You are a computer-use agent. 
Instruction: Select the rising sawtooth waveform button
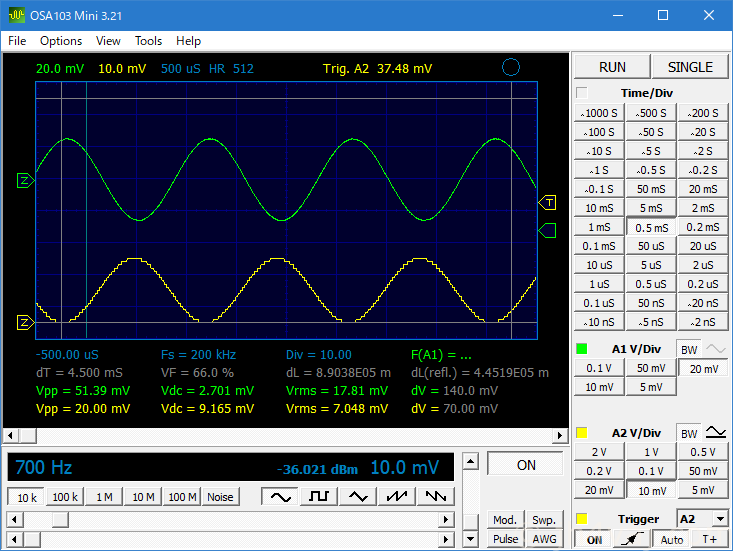pyautogui.click(x=397, y=496)
